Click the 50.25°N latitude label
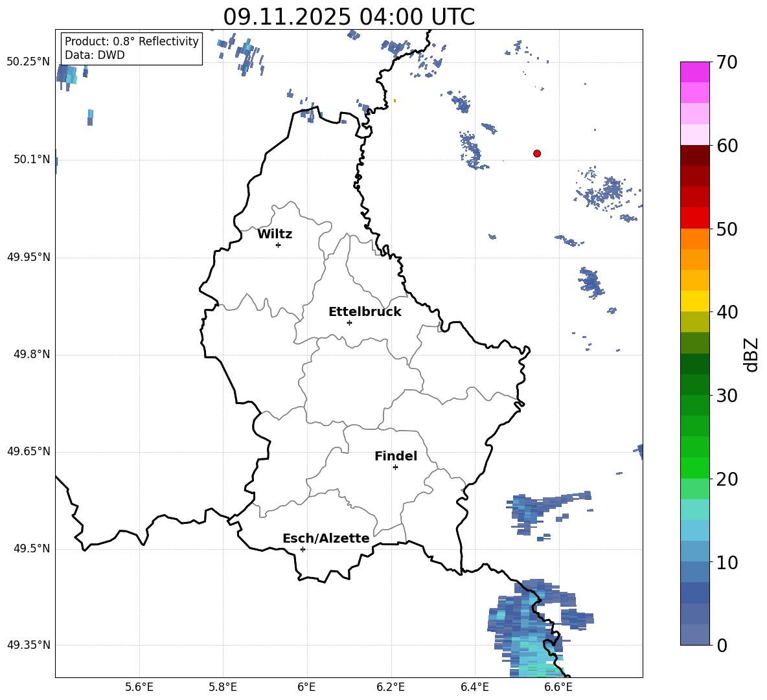767x700 pixels. [29, 62]
